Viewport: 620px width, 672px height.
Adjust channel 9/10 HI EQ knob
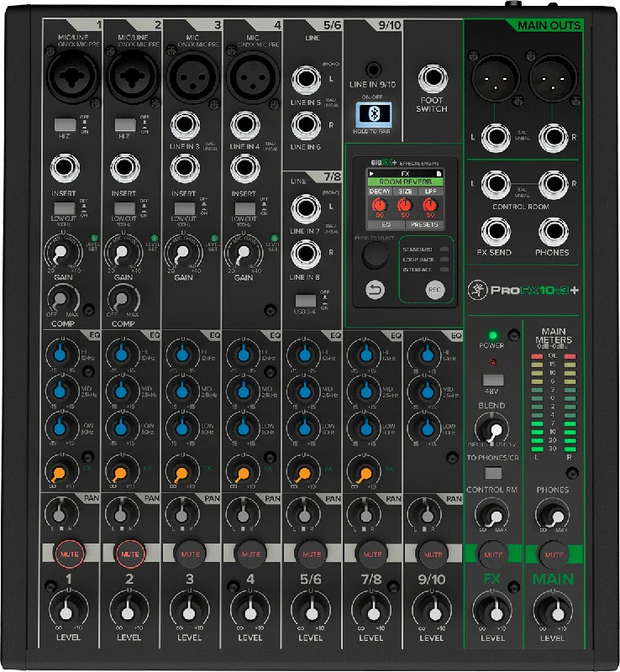[x=424, y=354]
